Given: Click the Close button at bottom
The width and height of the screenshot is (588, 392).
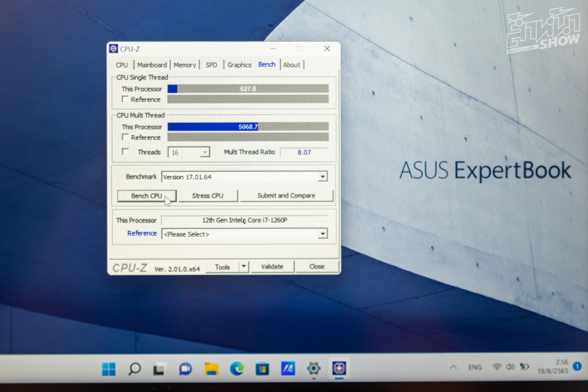Looking at the screenshot, I should click(317, 267).
